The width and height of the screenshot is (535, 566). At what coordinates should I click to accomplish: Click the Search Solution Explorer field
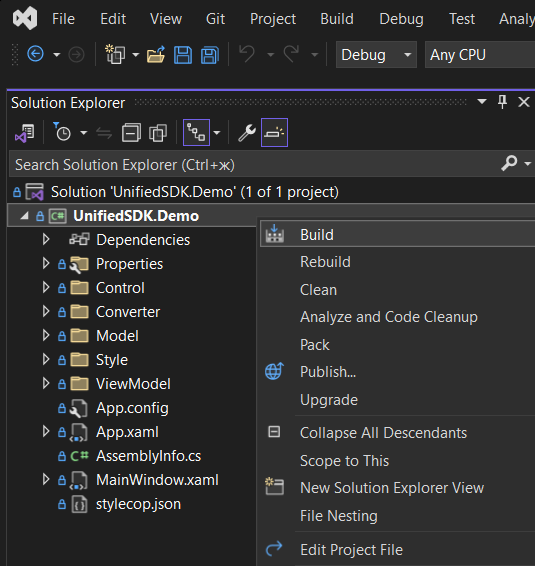[x=253, y=165]
